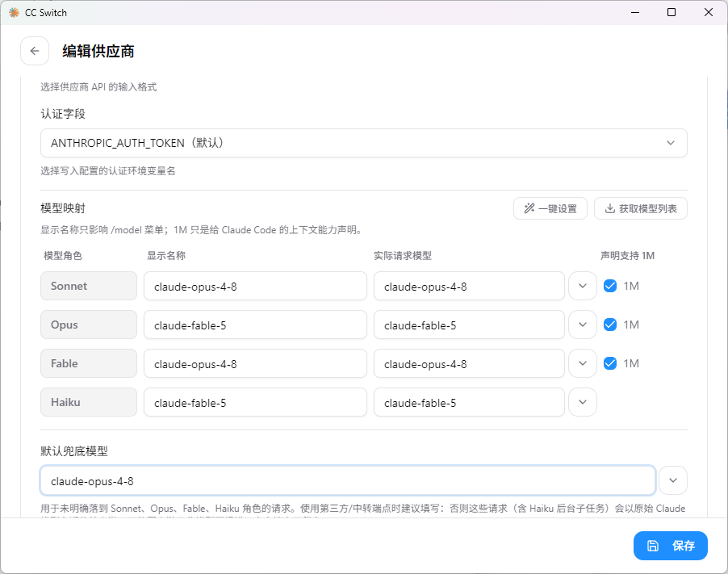Edit the Haiku display name field
This screenshot has height=574, width=728.
pos(255,402)
